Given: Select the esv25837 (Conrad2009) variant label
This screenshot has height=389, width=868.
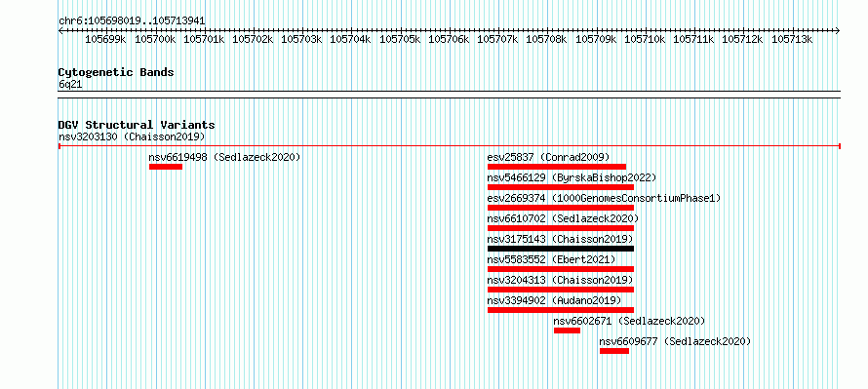Looking at the screenshot, I should click(x=548, y=157).
